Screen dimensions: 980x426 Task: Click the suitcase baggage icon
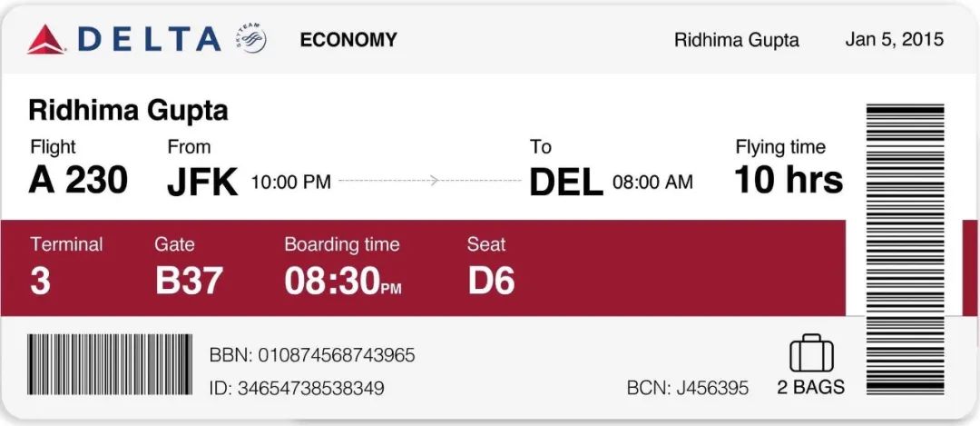click(x=811, y=353)
